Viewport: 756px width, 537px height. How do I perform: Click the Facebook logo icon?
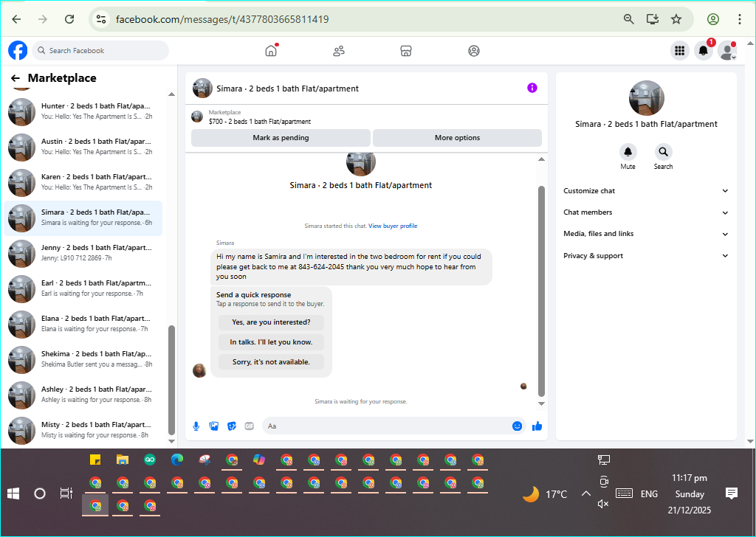click(18, 51)
